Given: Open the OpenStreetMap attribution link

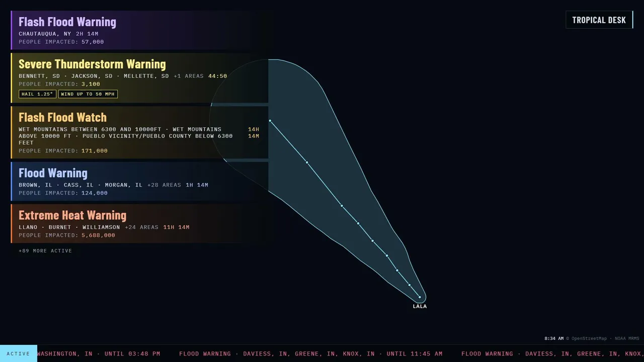Looking at the screenshot, I should (x=589, y=339).
